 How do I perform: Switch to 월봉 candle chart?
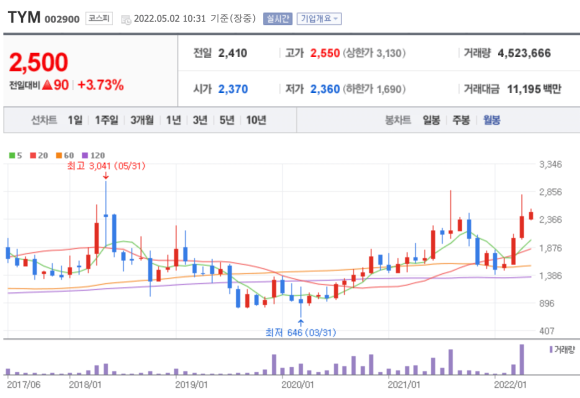(x=492, y=120)
